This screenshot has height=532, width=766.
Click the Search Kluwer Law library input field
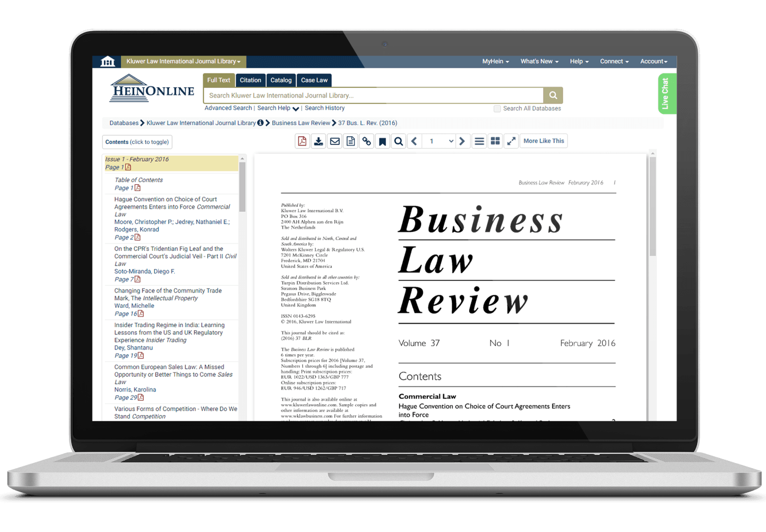coord(373,95)
